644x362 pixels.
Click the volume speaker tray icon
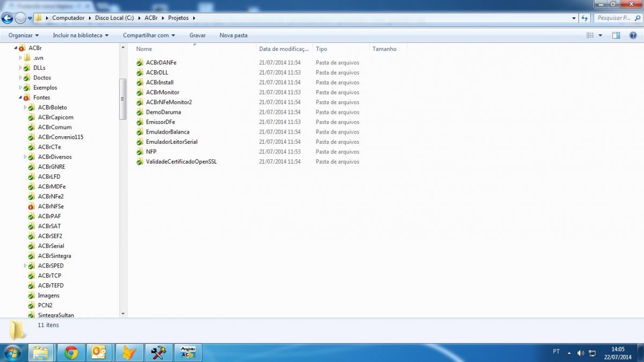point(580,353)
